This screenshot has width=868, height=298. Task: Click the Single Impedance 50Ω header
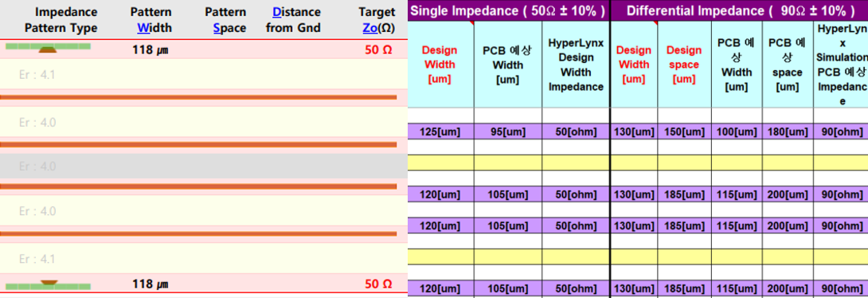[508, 10]
